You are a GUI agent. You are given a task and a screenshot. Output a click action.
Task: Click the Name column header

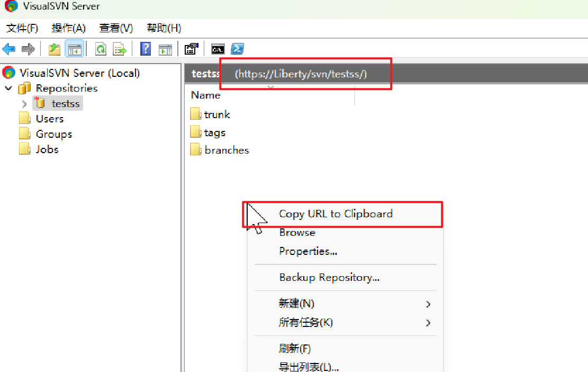click(x=206, y=95)
